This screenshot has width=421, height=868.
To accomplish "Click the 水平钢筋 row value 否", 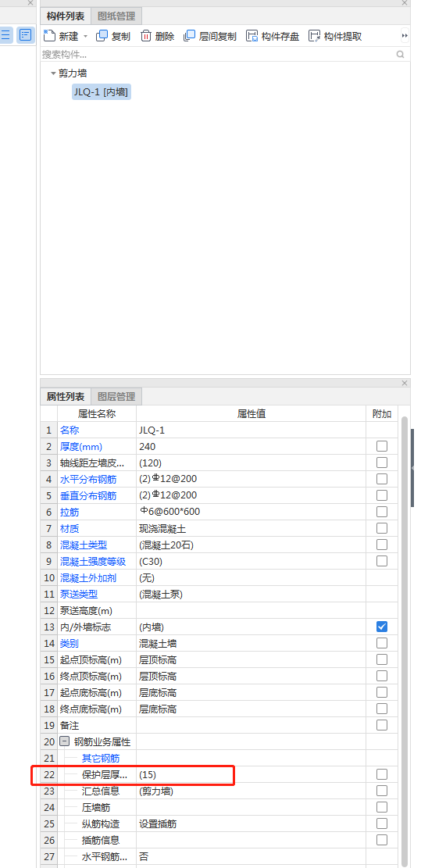I will coord(143,856).
